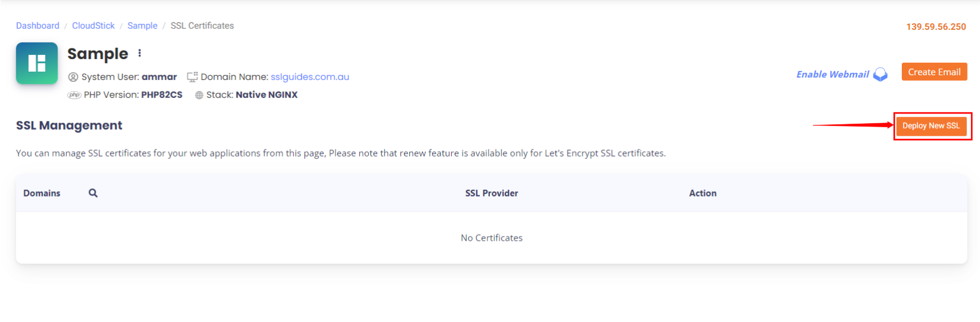Click the Domains column header

tap(42, 193)
